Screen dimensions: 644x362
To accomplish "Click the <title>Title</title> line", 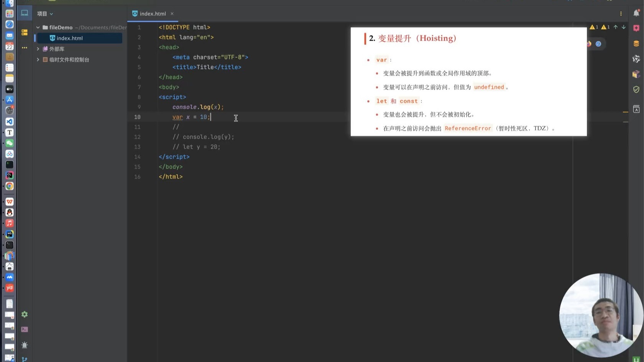I will (x=207, y=67).
